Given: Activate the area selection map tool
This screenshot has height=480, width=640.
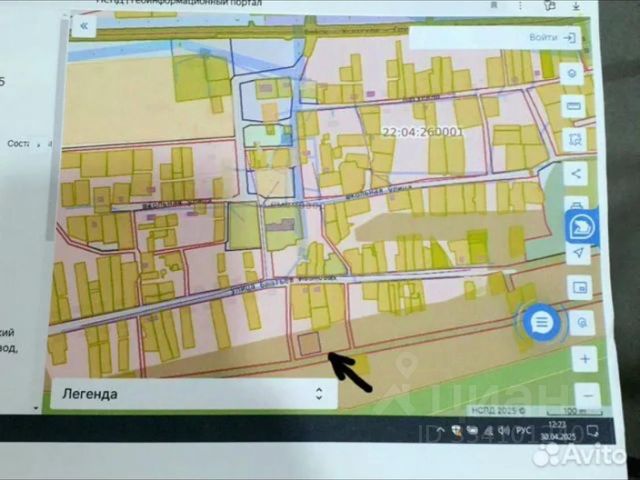Looking at the screenshot, I should click(575, 139).
